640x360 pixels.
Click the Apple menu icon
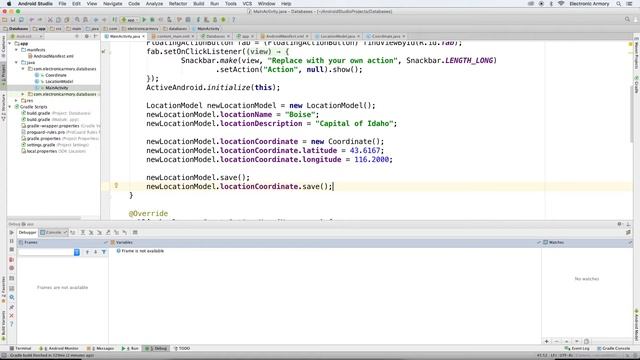point(9,4)
